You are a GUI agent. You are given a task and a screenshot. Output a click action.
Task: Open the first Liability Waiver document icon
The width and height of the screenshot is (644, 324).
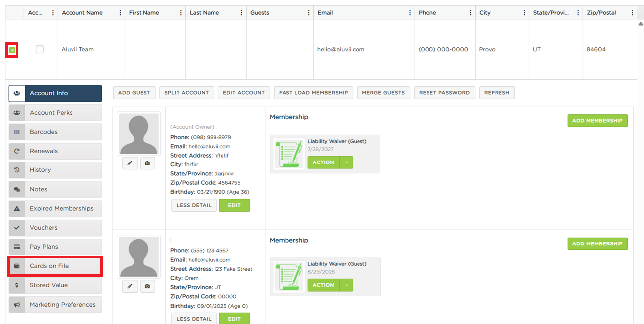289,154
